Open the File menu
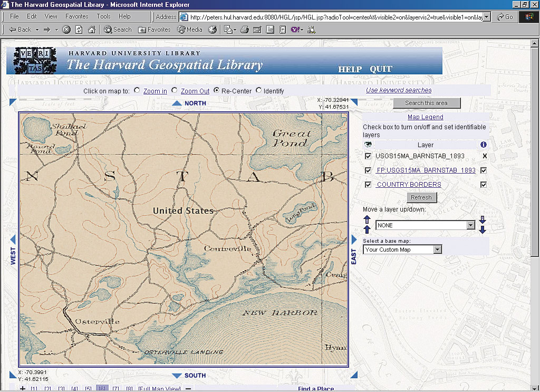 click(x=14, y=16)
